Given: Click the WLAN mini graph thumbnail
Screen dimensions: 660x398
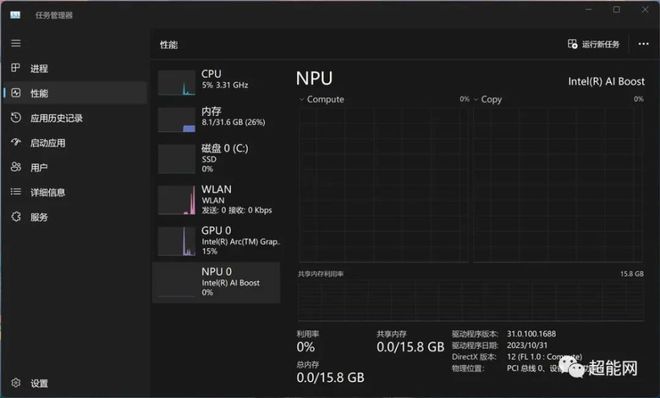Looking at the screenshot, I should pyautogui.click(x=177, y=200).
